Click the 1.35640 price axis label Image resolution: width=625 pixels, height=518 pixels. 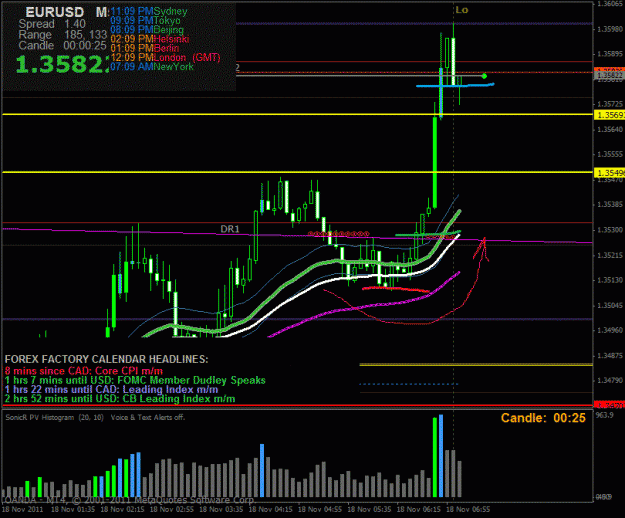tap(609, 130)
